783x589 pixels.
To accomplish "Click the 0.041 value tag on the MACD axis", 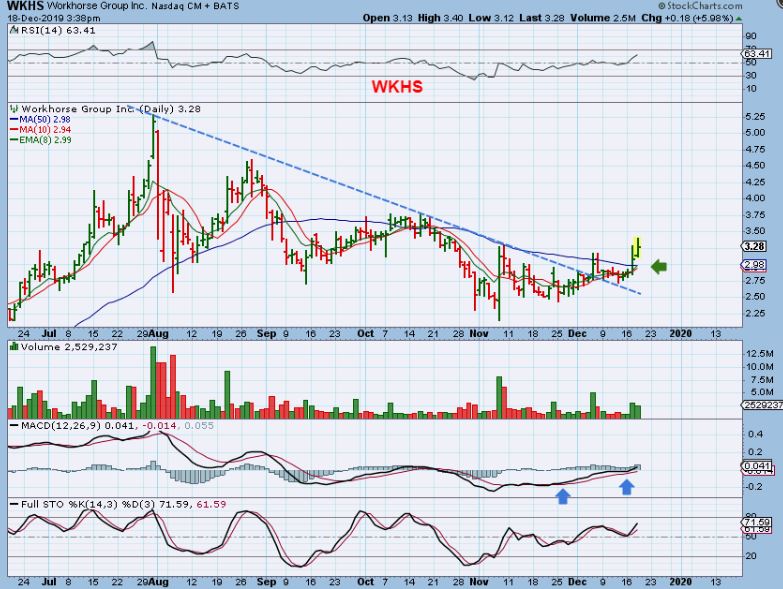I will (x=757, y=466).
